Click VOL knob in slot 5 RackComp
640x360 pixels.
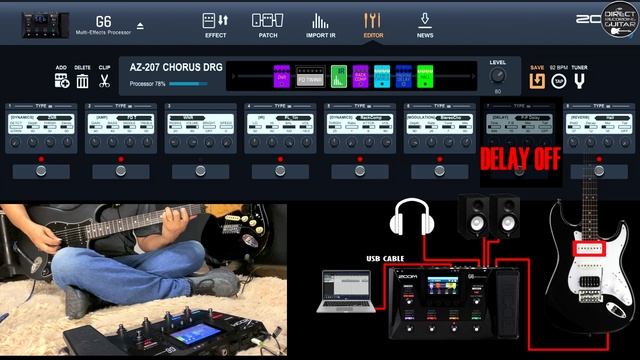(x=386, y=142)
